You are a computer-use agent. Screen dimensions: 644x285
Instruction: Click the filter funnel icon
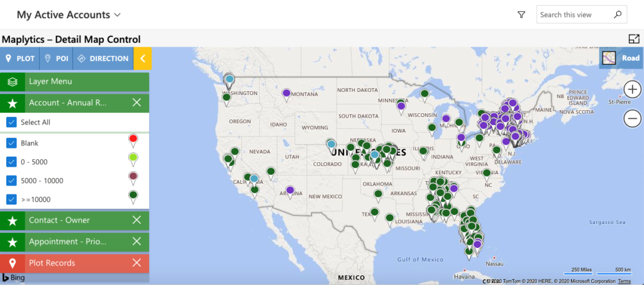point(521,15)
